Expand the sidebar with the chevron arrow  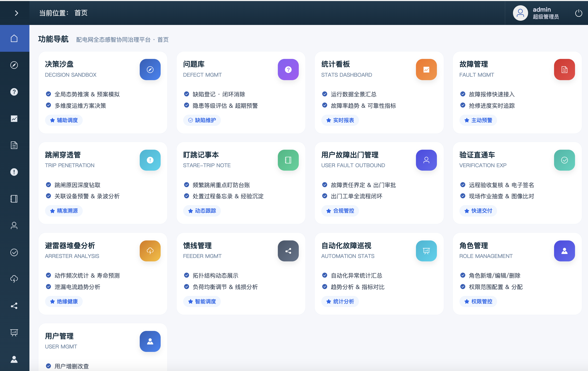tap(16, 13)
